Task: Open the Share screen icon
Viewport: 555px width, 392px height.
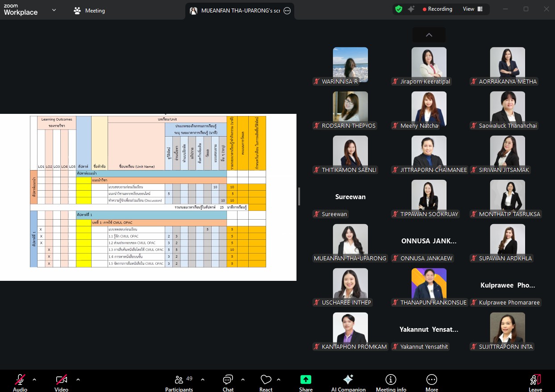Action: point(305,380)
